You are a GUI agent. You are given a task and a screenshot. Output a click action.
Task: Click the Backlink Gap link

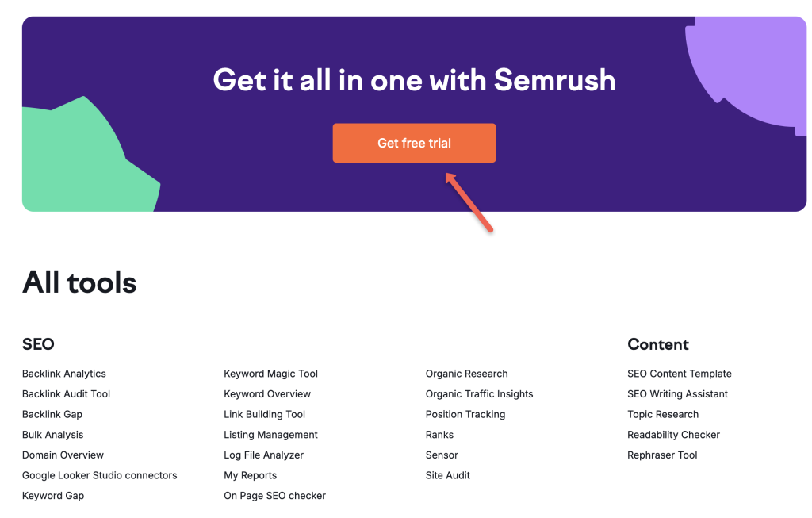(x=52, y=413)
